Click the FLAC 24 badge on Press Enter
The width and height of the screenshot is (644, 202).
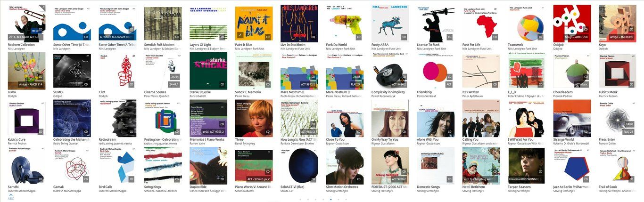pyautogui.click(x=629, y=132)
